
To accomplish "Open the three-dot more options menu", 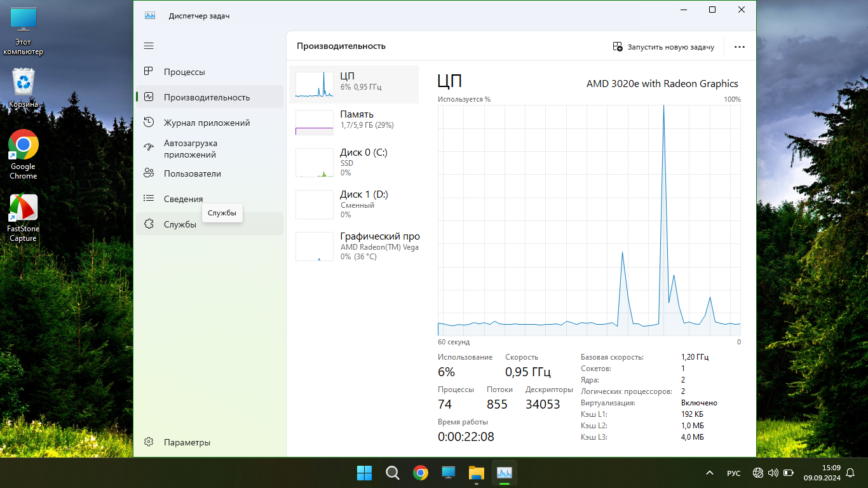I will point(739,47).
